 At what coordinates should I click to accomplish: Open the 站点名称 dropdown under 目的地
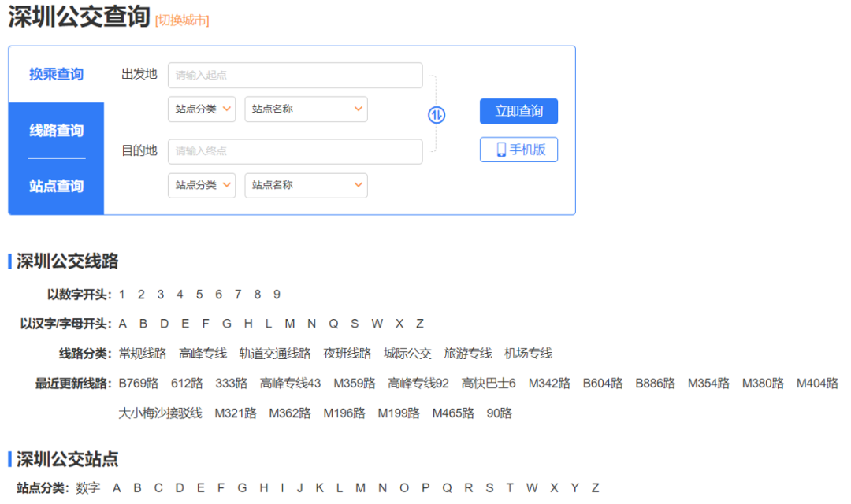point(306,185)
